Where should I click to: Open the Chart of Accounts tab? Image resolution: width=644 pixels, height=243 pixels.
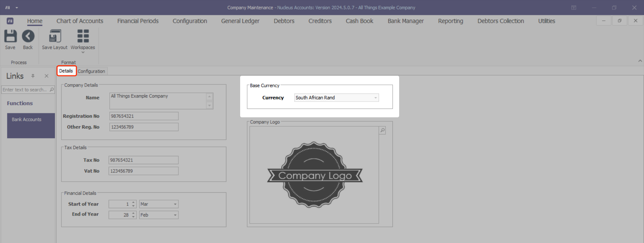click(x=80, y=21)
